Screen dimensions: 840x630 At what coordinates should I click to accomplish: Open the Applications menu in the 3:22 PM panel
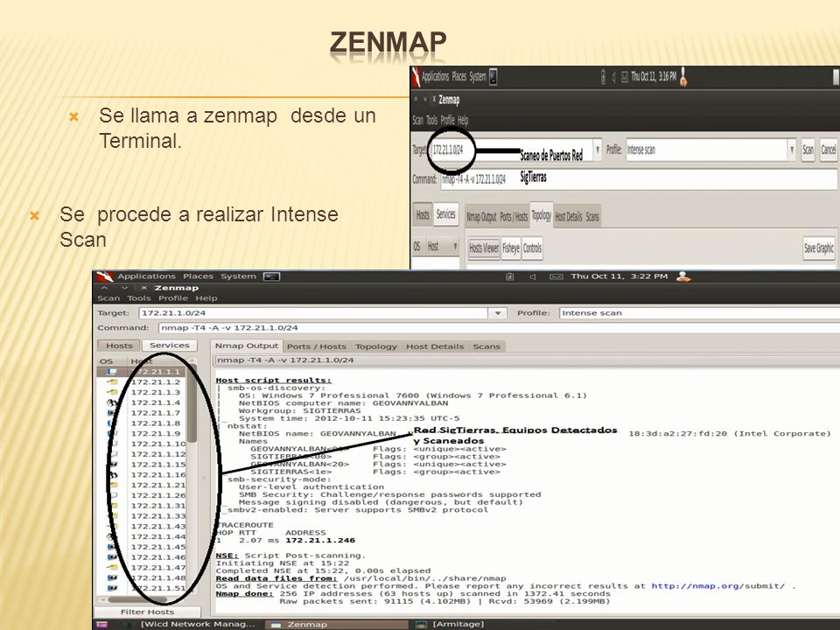pyautogui.click(x=146, y=276)
